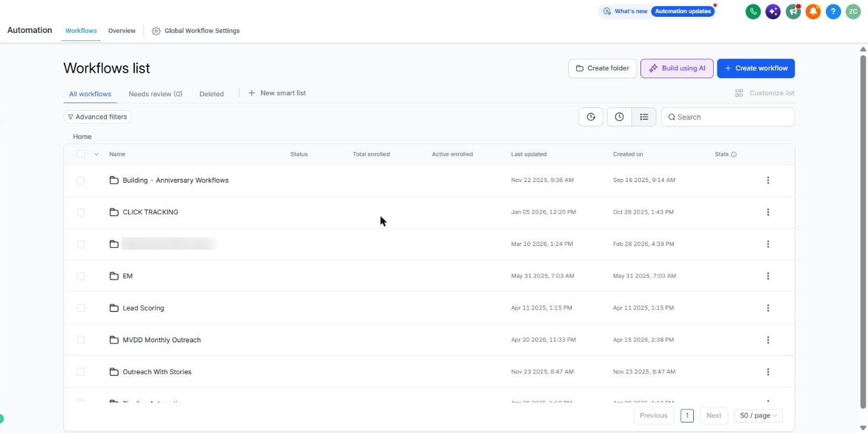Open Advanced filters
The width and height of the screenshot is (868, 433).
coord(98,117)
